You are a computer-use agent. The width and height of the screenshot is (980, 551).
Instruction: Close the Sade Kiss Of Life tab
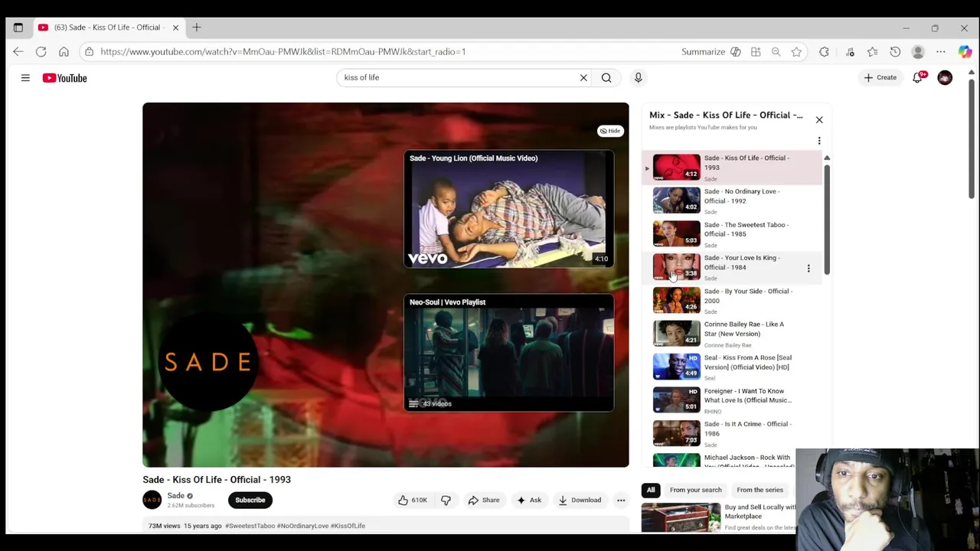[175, 28]
